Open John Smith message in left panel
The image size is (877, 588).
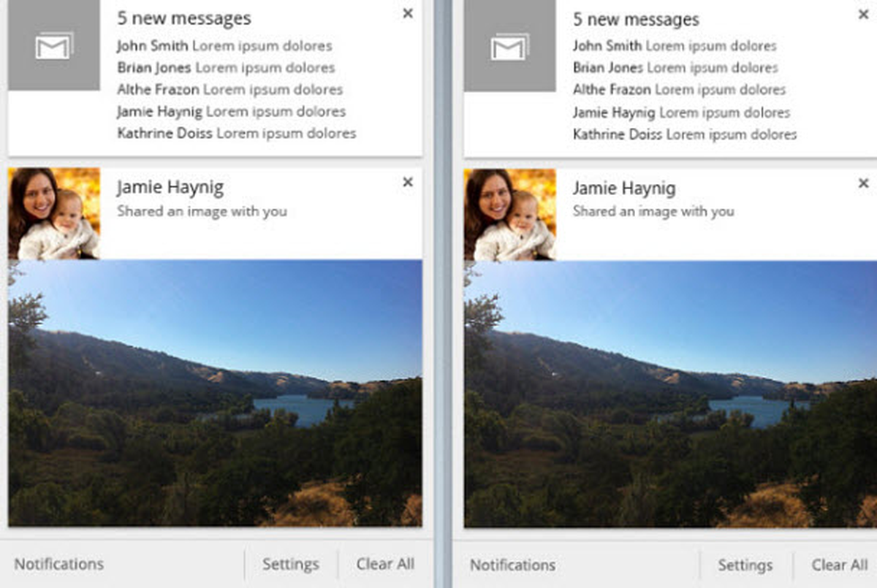[224, 46]
